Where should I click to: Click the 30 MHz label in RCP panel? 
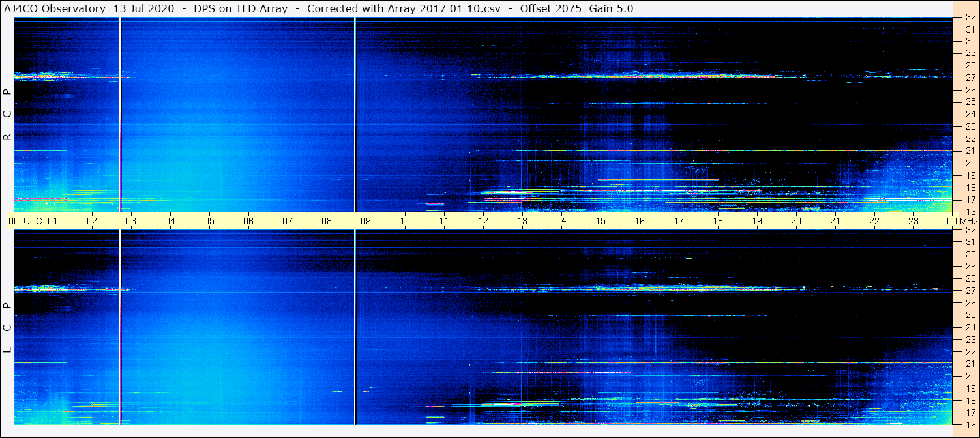970,41
